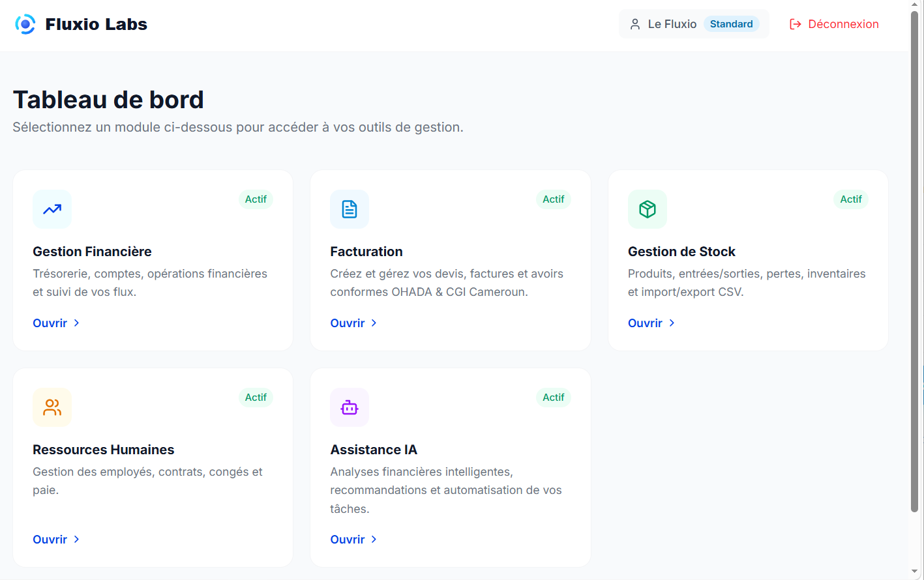Screen dimensions: 924x580
Task: Open the Assistance IA module via Ouvrir
Action: click(x=354, y=540)
